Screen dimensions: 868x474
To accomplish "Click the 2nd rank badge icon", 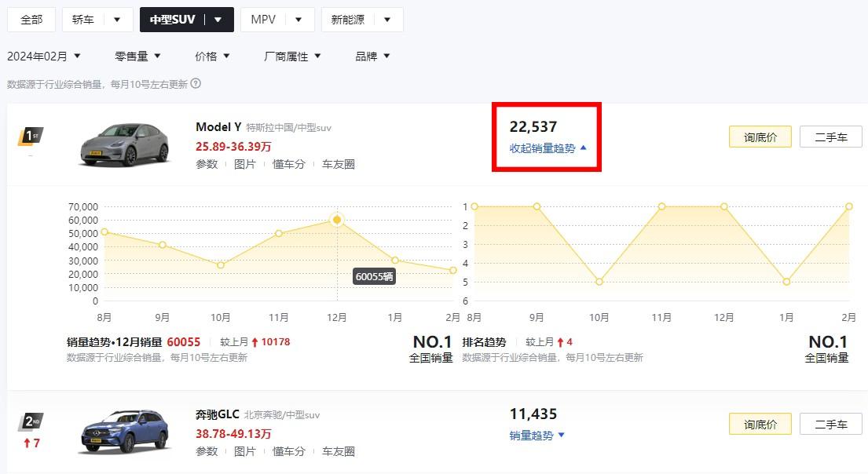I will pyautogui.click(x=31, y=422).
